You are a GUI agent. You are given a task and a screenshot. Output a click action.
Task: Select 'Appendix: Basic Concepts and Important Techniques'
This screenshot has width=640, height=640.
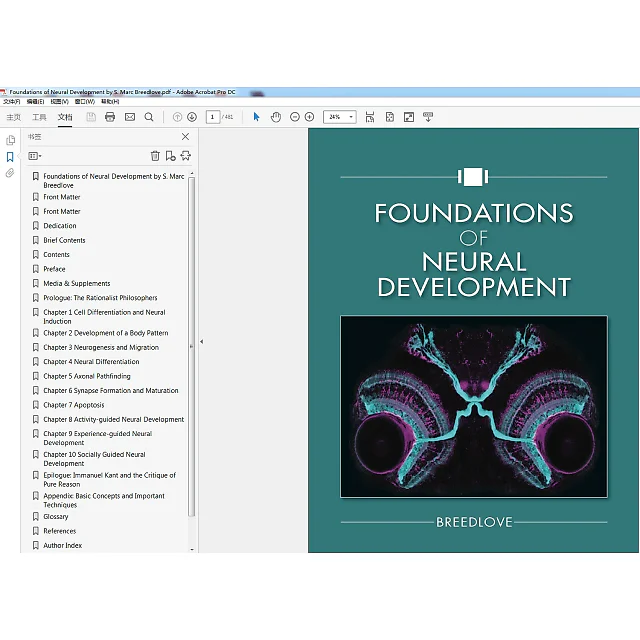(x=104, y=500)
